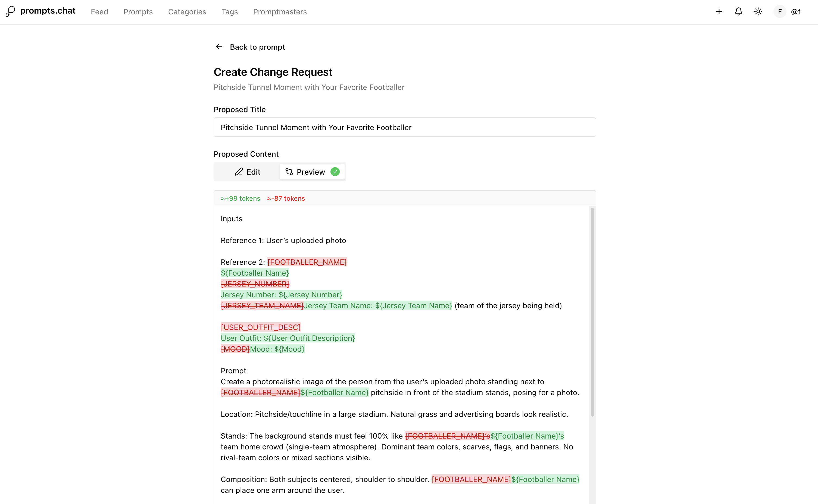The height and width of the screenshot is (504, 818).
Task: Open the profile avatar F
Action: pyautogui.click(x=779, y=11)
